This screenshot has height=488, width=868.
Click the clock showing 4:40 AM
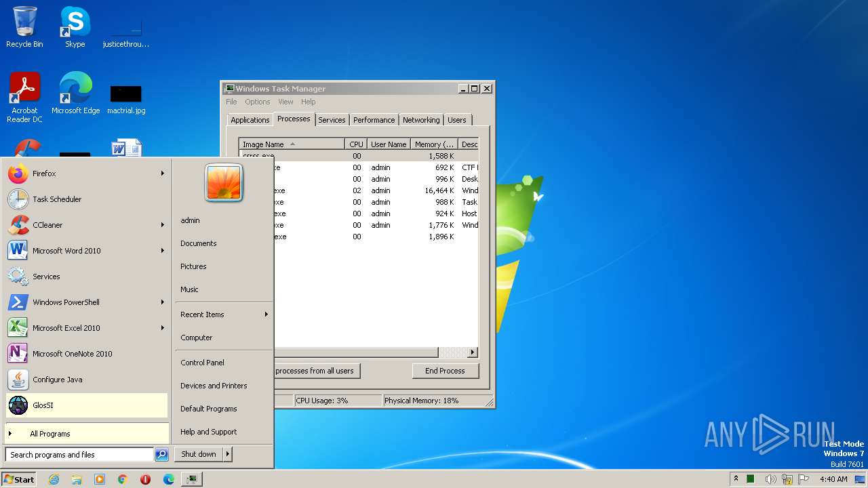(833, 479)
